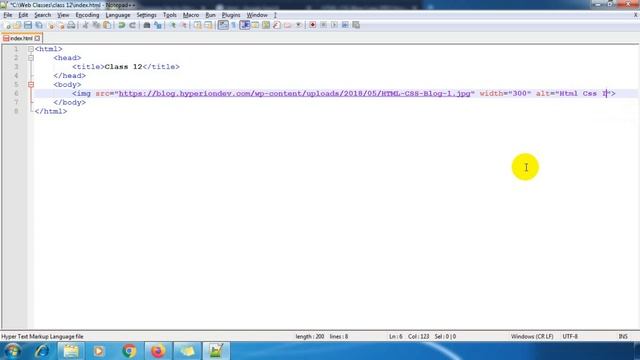640x360 pixels.
Task: Open the Tools menu
Action: (x=170, y=15)
